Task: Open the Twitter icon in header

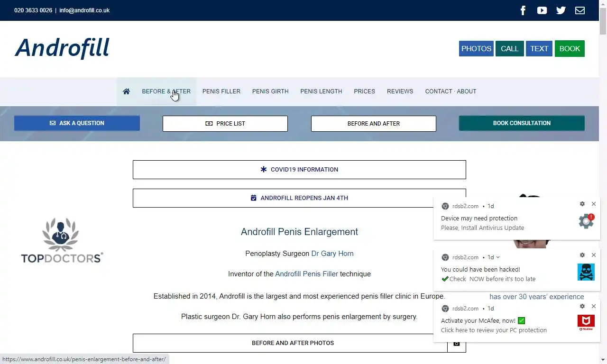Action: click(561, 10)
